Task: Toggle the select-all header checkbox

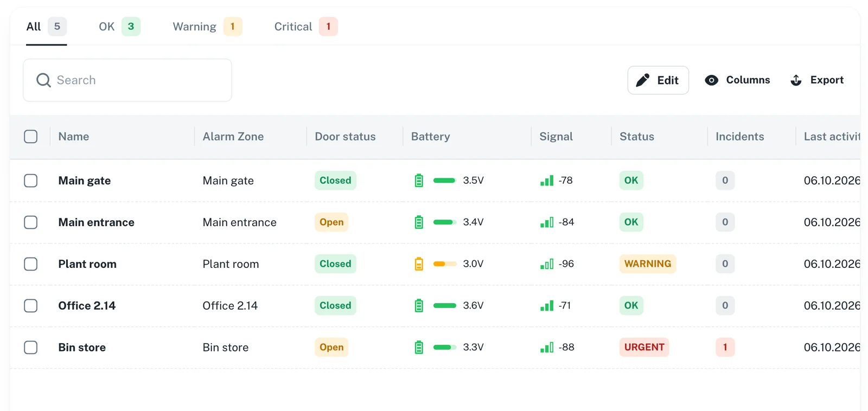Action: pyautogui.click(x=31, y=137)
